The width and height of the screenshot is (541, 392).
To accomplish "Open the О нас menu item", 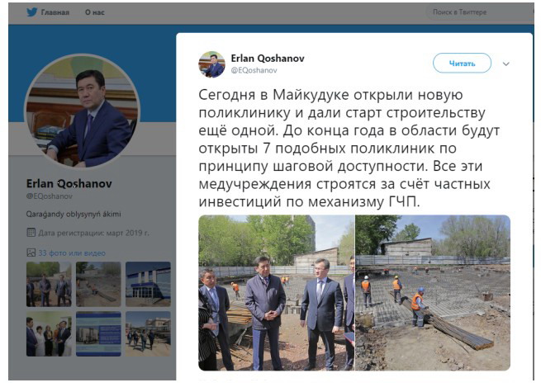I will pos(94,12).
